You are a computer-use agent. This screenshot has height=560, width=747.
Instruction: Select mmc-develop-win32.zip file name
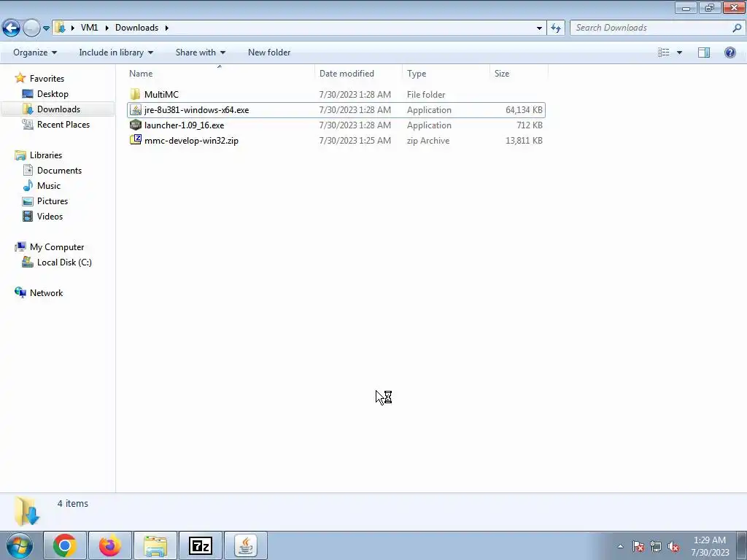click(x=192, y=141)
